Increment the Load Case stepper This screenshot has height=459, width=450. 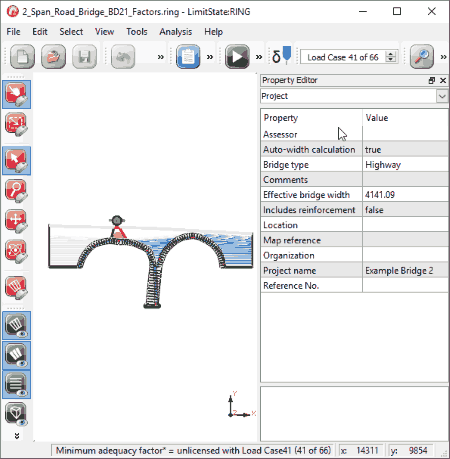(390, 53)
